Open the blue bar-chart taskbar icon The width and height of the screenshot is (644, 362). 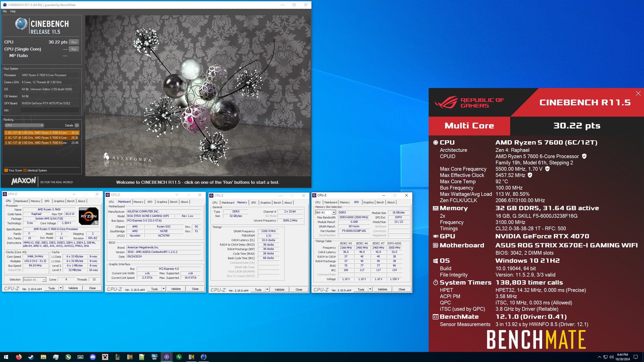point(154,357)
